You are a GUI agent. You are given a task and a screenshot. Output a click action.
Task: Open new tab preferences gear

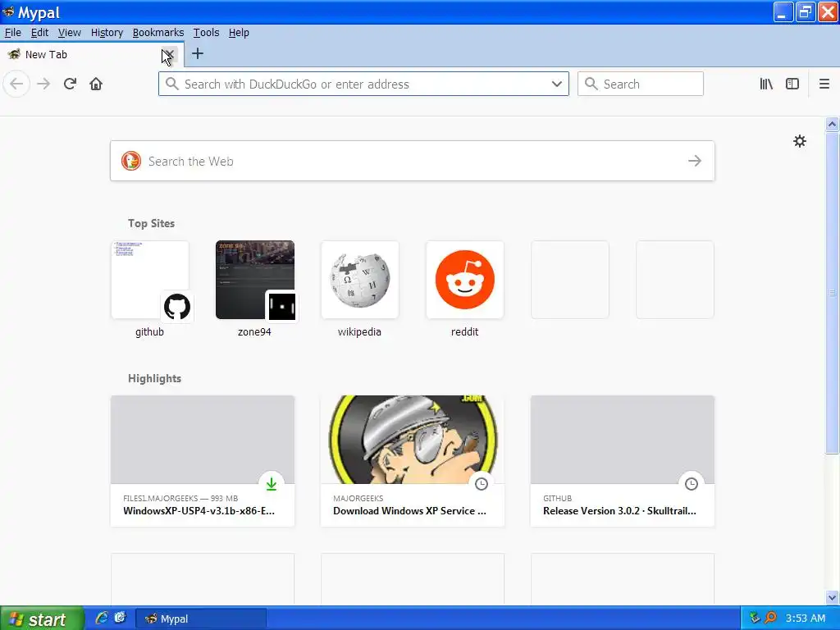(x=799, y=141)
